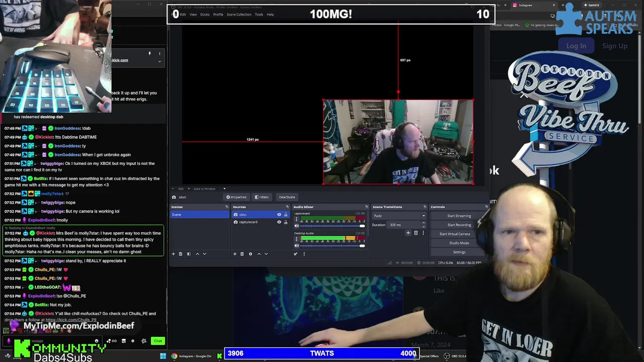Open the OBS Docks menu
Viewport: 644px width, 362px height.
205,15
